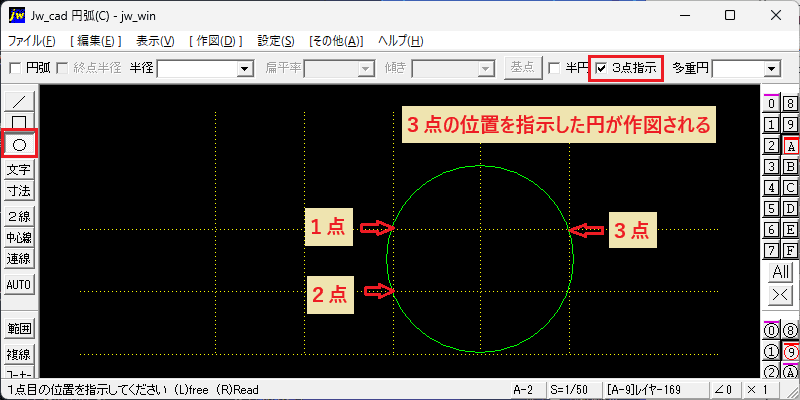Select layer 9 button
The image size is (800, 400).
coord(790,124)
